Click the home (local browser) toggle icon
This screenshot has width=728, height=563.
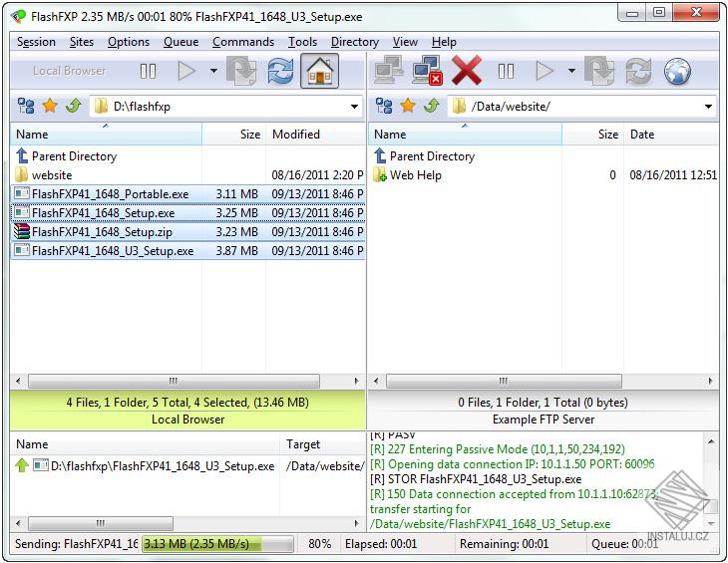[319, 71]
